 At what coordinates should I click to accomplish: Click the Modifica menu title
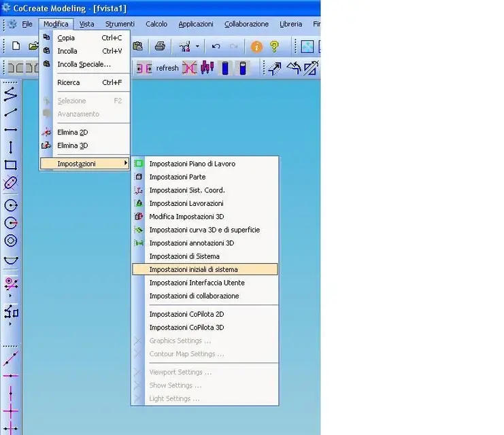click(56, 24)
